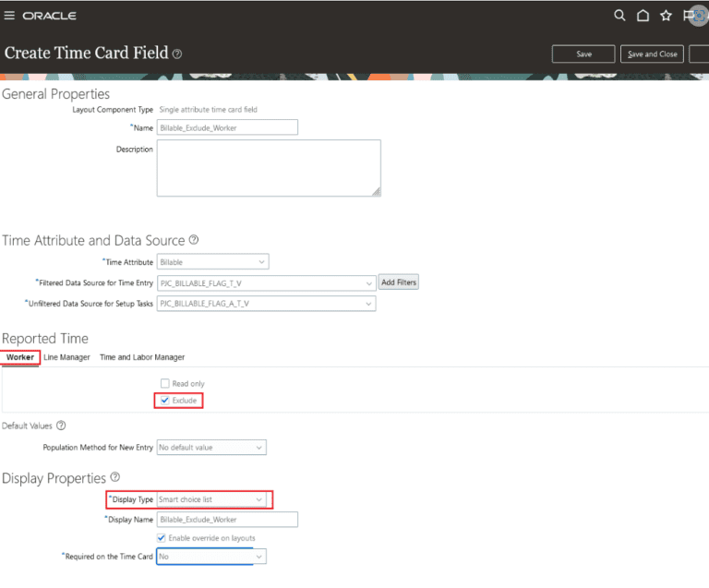
Task: Enable the Read only checkbox
Action: [x=165, y=383]
